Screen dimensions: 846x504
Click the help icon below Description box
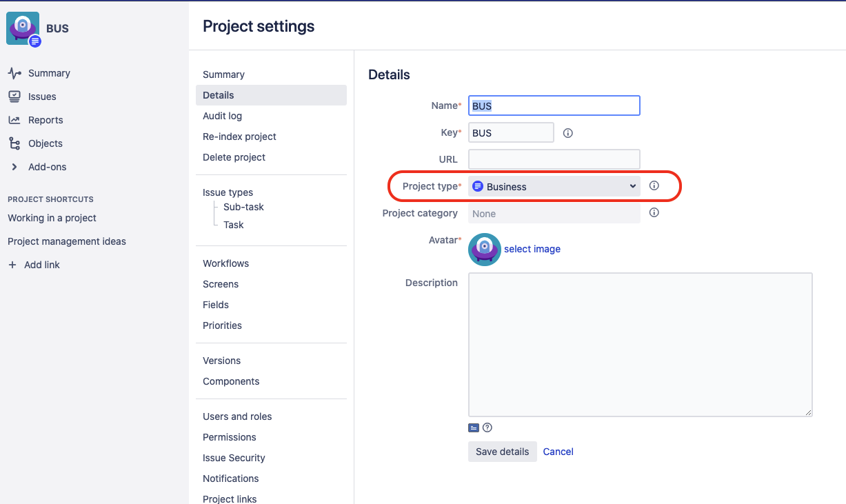(x=487, y=427)
